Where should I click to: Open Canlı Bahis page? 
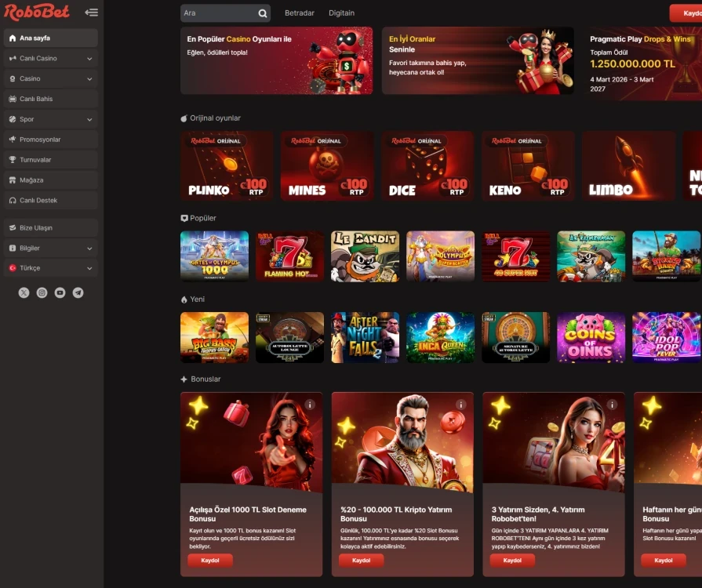pos(50,99)
